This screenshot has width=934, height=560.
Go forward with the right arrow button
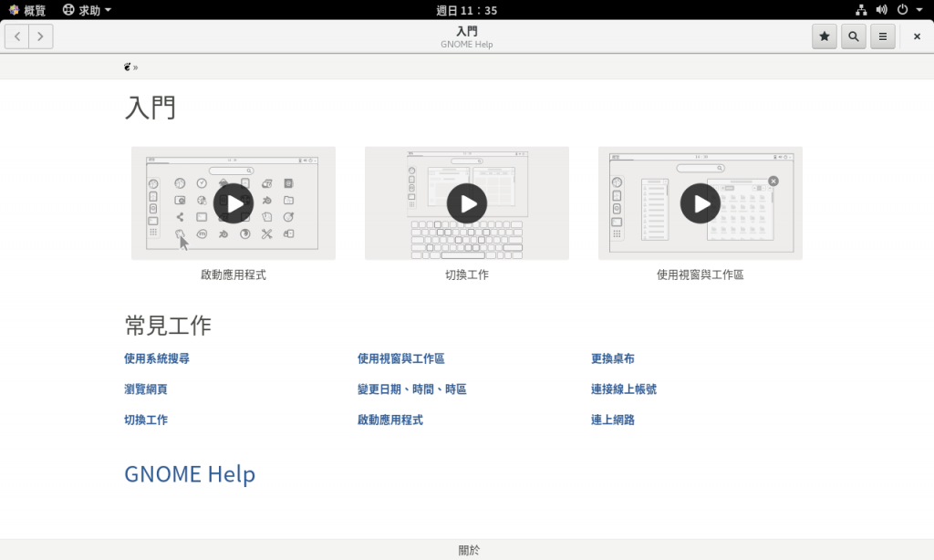40,36
